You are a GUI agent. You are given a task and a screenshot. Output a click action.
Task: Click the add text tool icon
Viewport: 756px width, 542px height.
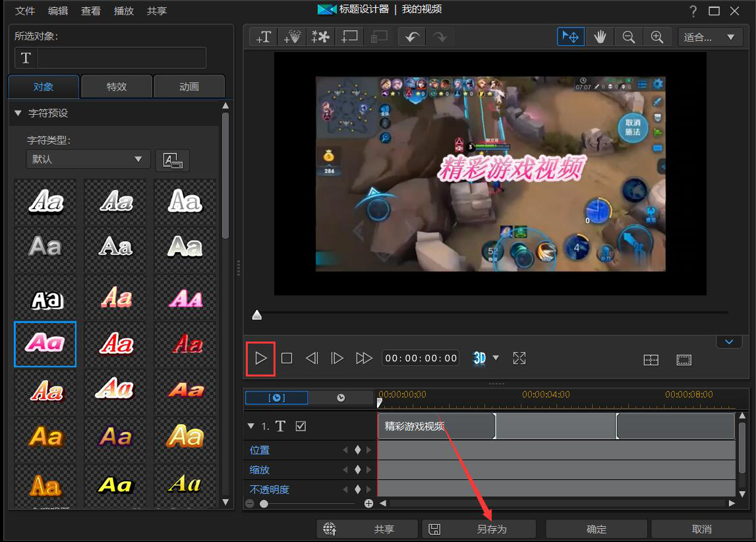264,37
